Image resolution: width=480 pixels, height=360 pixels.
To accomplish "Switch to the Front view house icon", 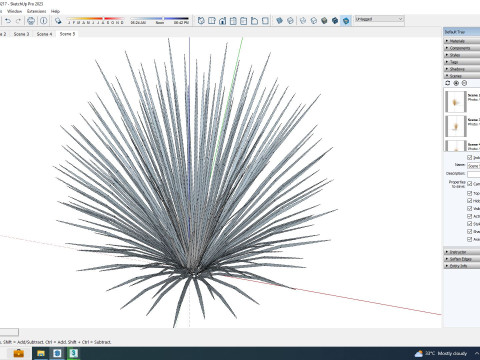I will [x=222, y=21].
